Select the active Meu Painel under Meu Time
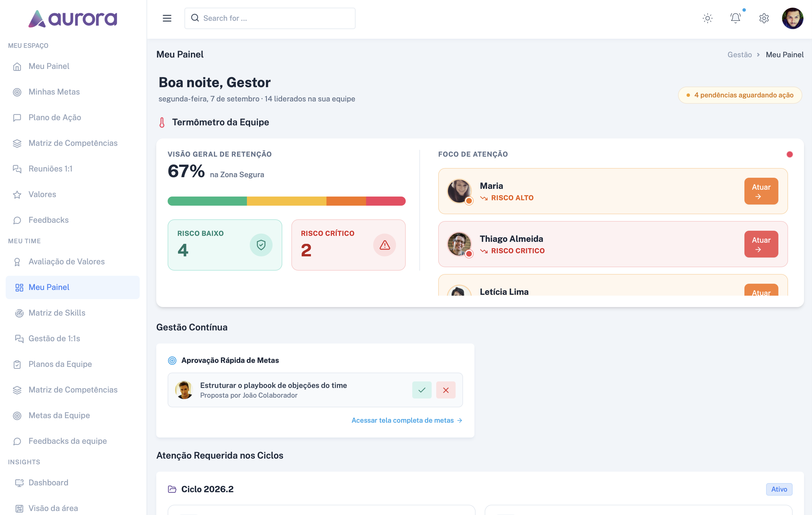Screen dimensions: 812x515 73,287
